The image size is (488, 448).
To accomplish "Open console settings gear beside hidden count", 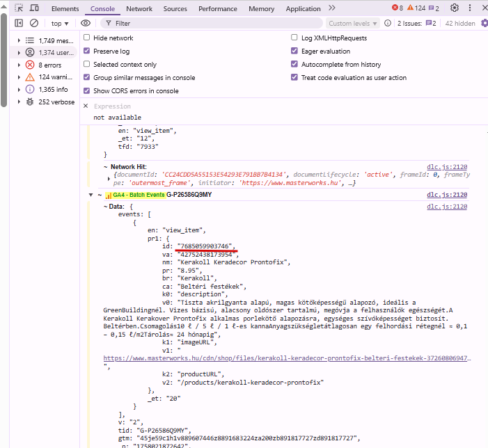I will pyautogui.click(x=485, y=23).
